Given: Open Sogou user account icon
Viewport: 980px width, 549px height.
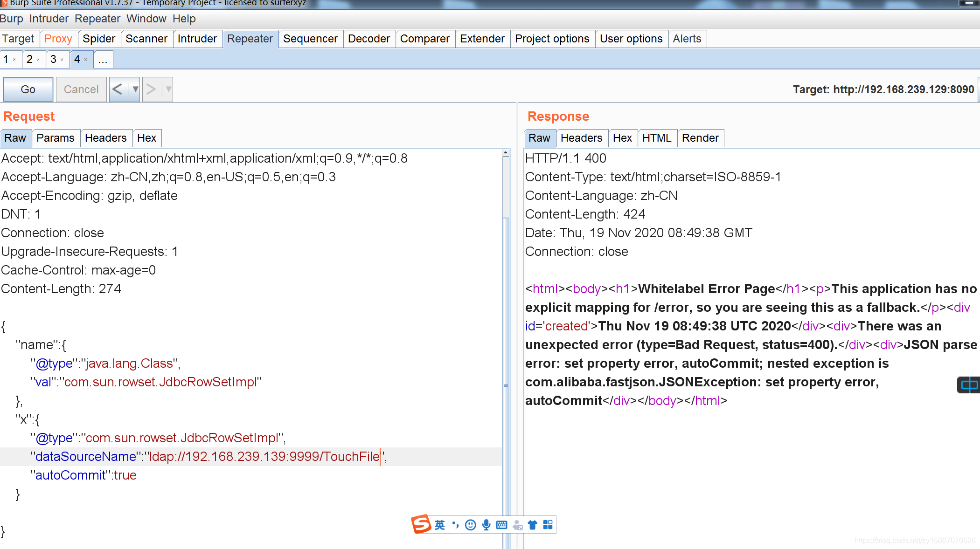Looking at the screenshot, I should point(517,525).
